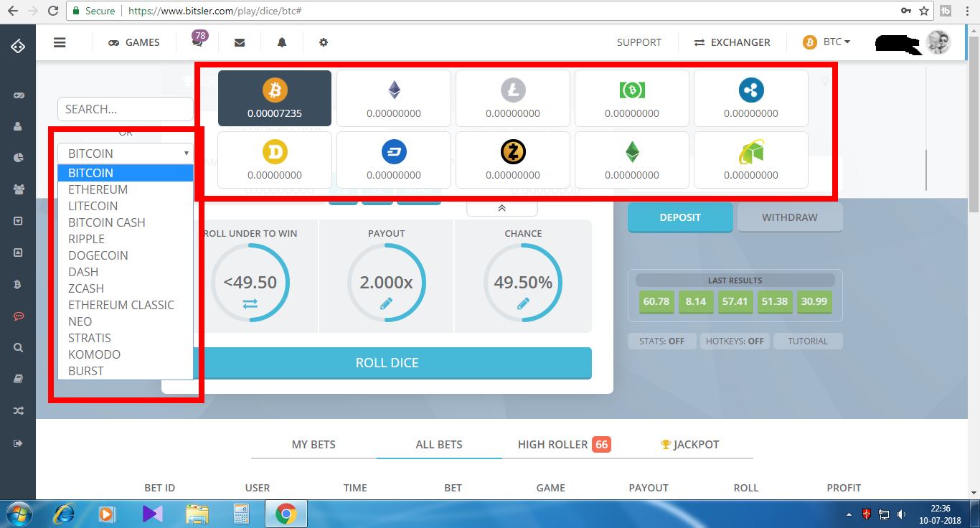
Task: Select the Bitcoin wallet card showing 0.00007235
Action: point(275,98)
